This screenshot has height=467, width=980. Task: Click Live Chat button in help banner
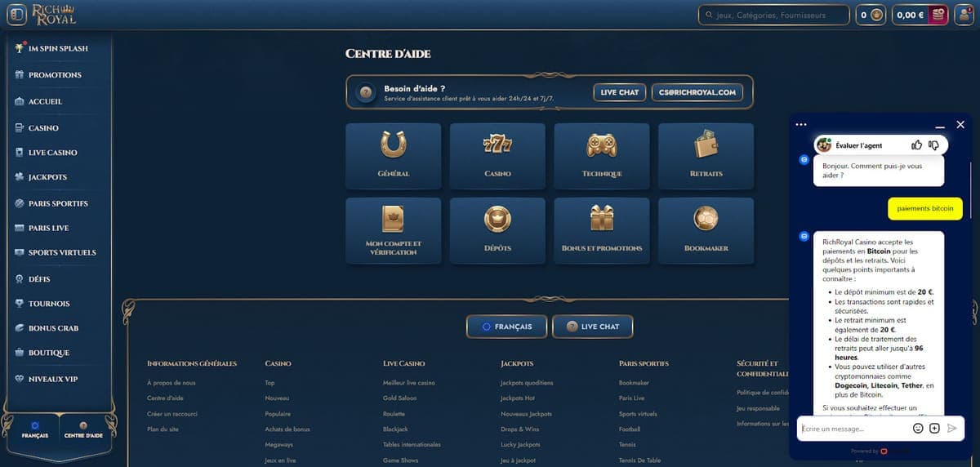point(619,92)
